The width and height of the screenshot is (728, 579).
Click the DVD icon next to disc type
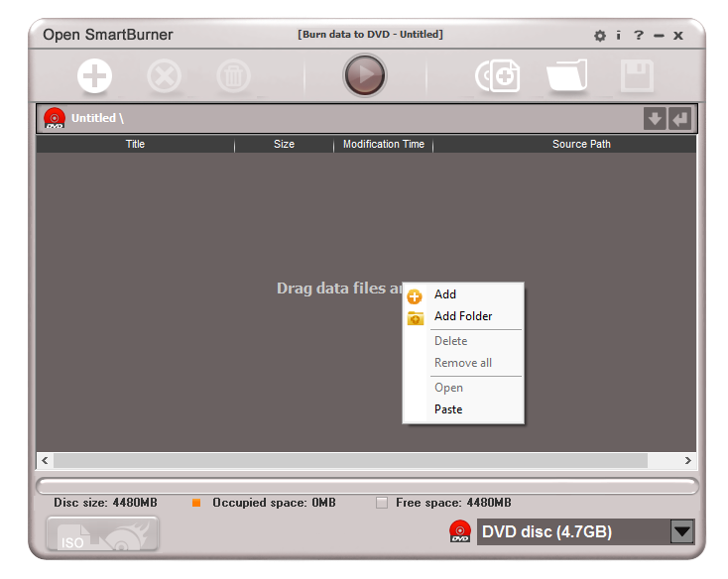click(460, 531)
